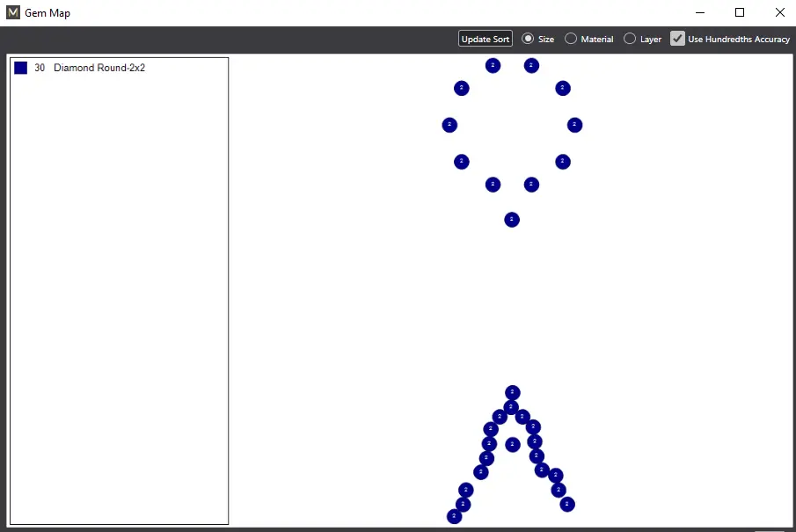Screen dimensions: 796x532
Task: Click the bottom-left end gem of the A shape
Action: [x=454, y=516]
